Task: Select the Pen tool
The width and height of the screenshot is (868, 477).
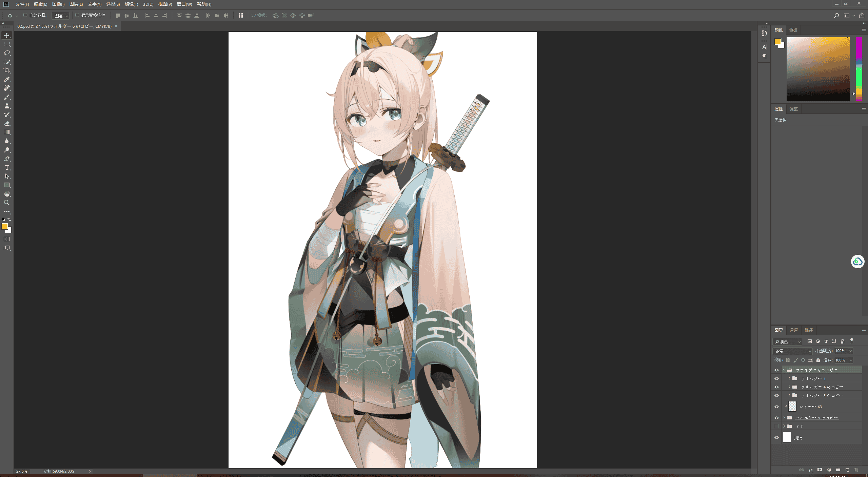Action: (7, 159)
